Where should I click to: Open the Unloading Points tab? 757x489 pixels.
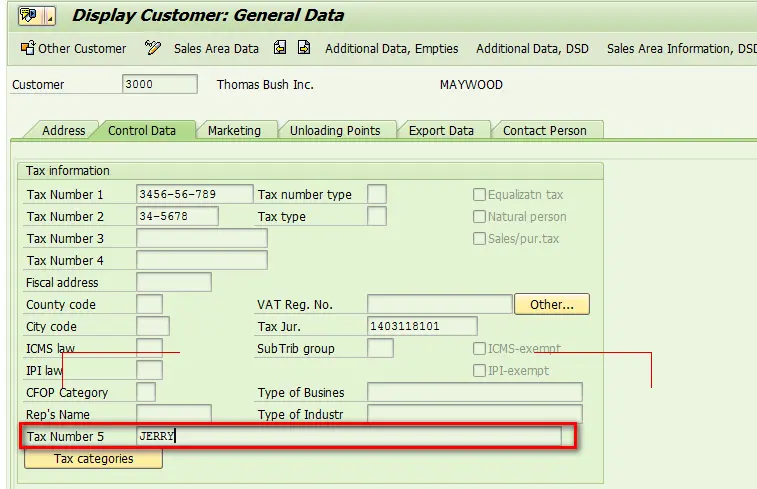335,130
